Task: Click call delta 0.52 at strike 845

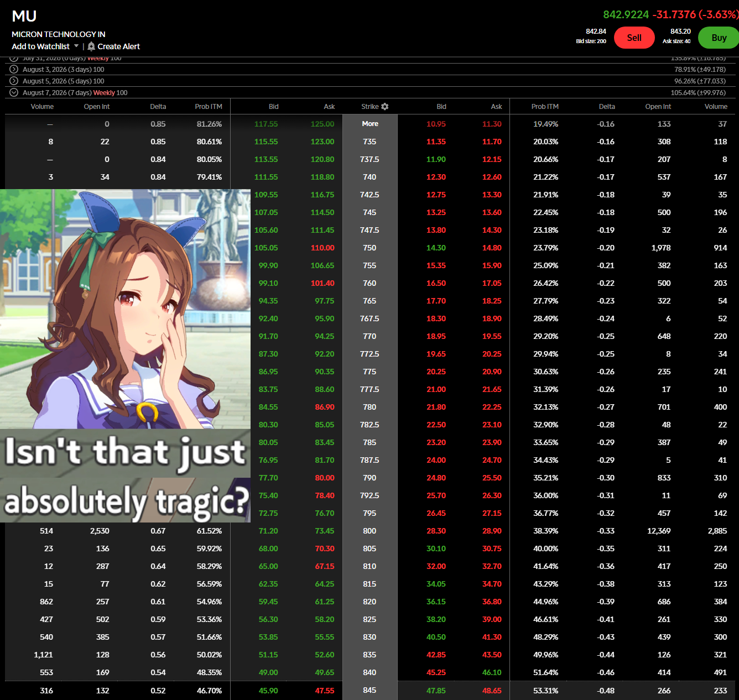Action: (x=158, y=691)
